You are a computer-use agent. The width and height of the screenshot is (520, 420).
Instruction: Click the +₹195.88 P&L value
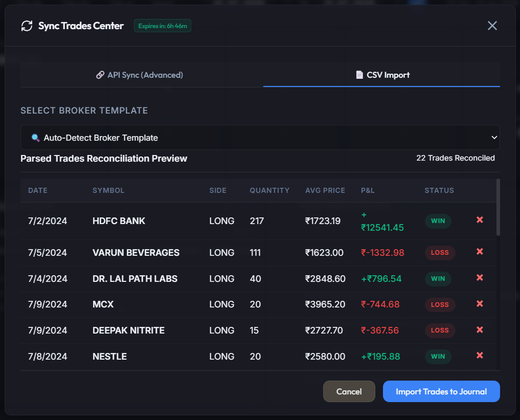(381, 356)
